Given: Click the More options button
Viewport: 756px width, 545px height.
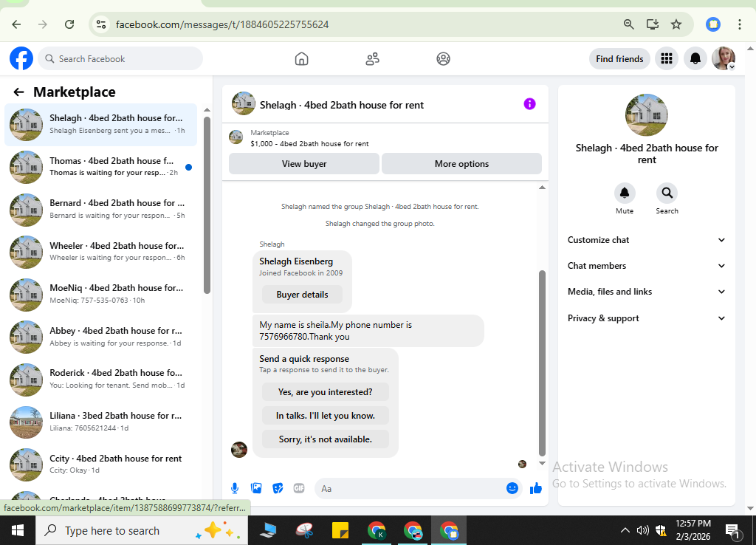Looking at the screenshot, I should click(x=461, y=163).
